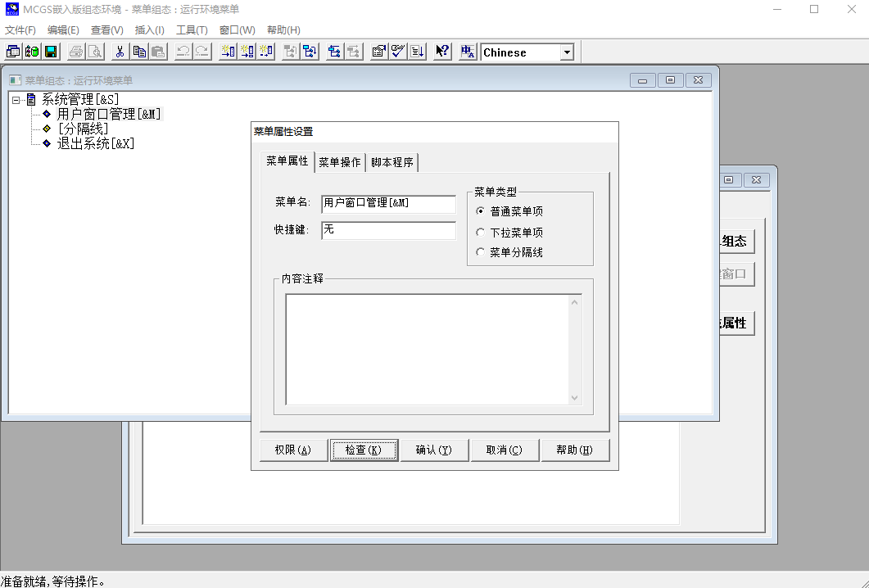
Task: Open the 文件(F) menu
Action: tap(20, 30)
